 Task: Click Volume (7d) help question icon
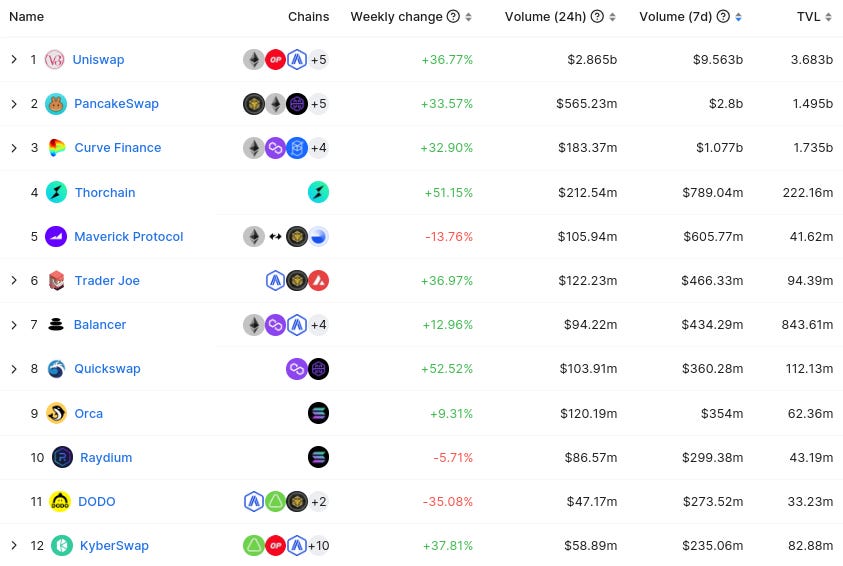coord(723,17)
